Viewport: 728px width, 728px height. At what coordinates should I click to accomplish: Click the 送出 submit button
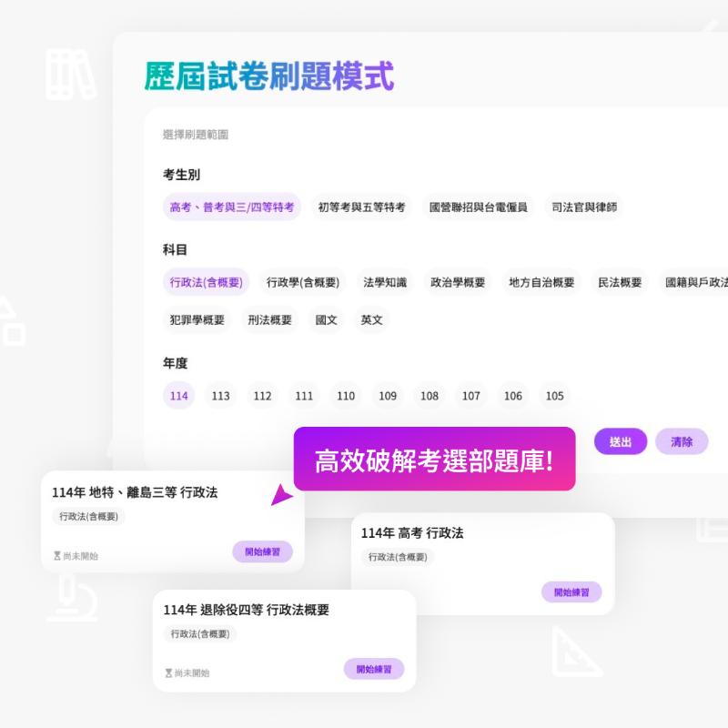click(x=621, y=442)
